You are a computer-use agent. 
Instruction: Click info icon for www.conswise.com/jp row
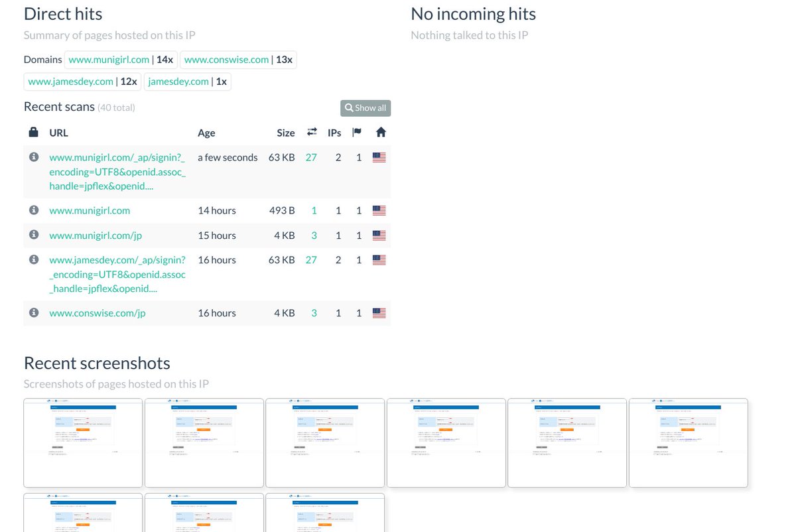pyautogui.click(x=34, y=312)
